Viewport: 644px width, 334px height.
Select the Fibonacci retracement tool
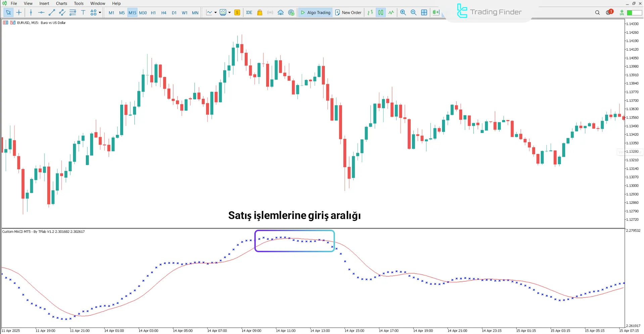[x=72, y=12]
